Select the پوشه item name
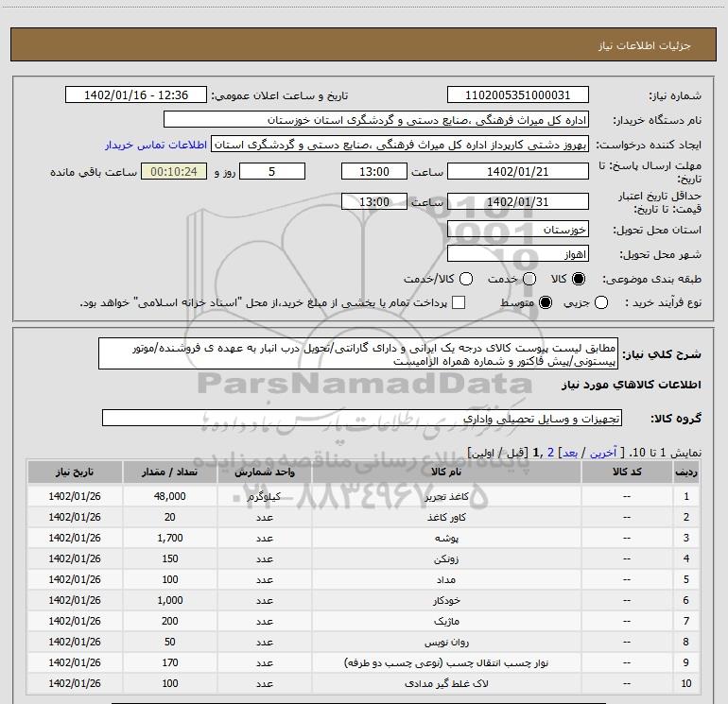Screen dimensions: 728x704 tap(446, 538)
